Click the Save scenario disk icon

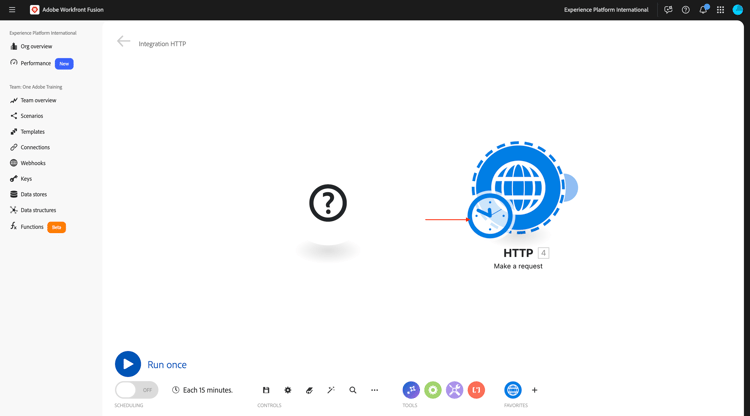(266, 390)
